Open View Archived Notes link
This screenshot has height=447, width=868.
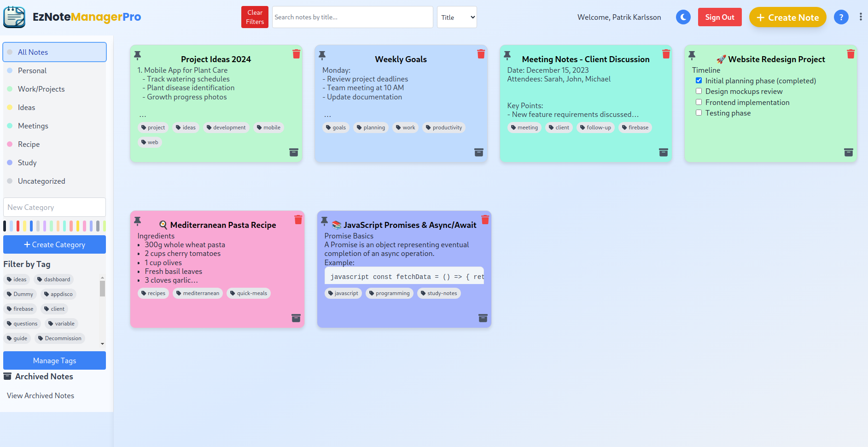pos(41,395)
